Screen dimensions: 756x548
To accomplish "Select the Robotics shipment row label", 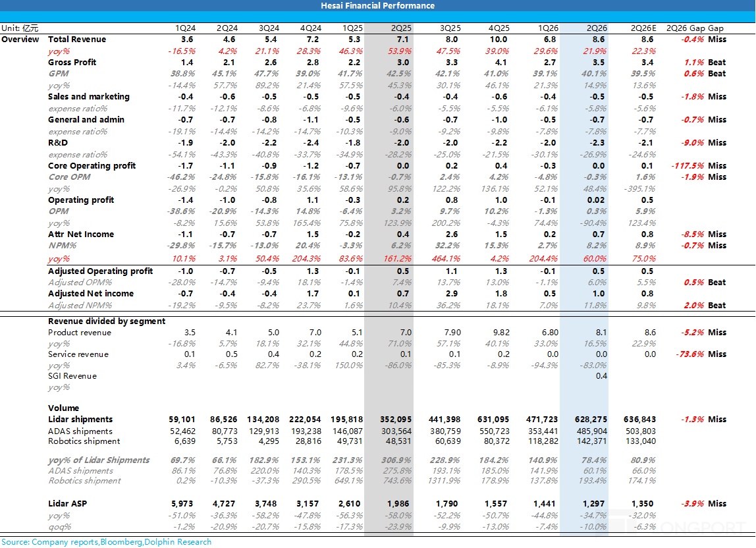I will coord(84,441).
